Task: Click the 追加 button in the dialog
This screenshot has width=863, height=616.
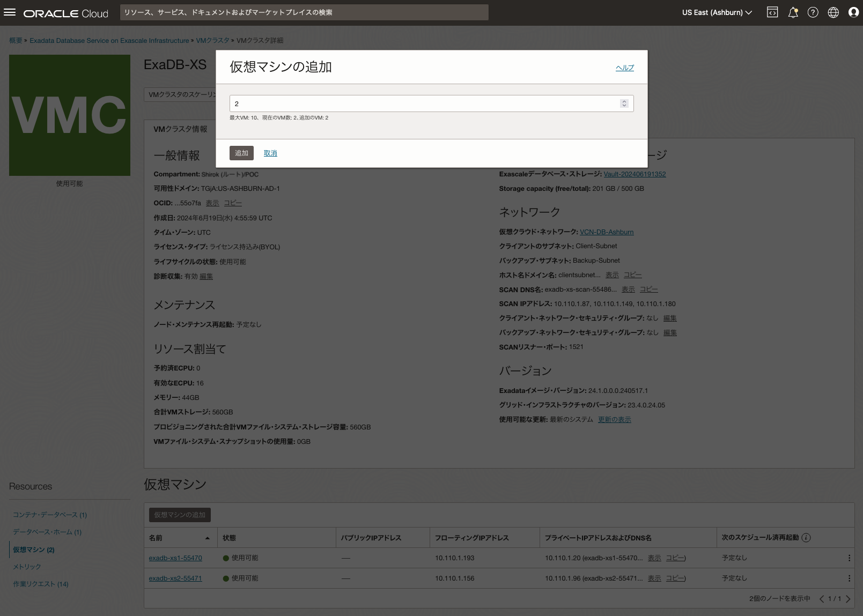Action: click(241, 153)
